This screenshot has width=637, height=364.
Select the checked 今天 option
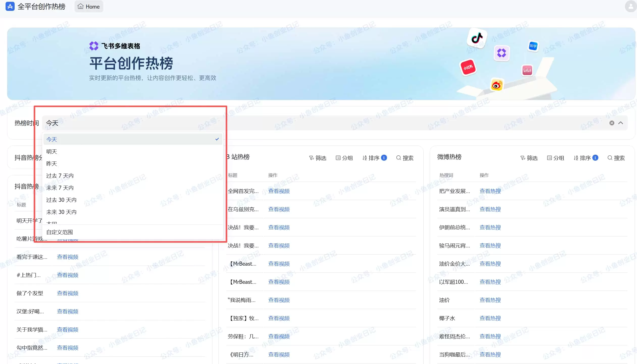click(52, 139)
